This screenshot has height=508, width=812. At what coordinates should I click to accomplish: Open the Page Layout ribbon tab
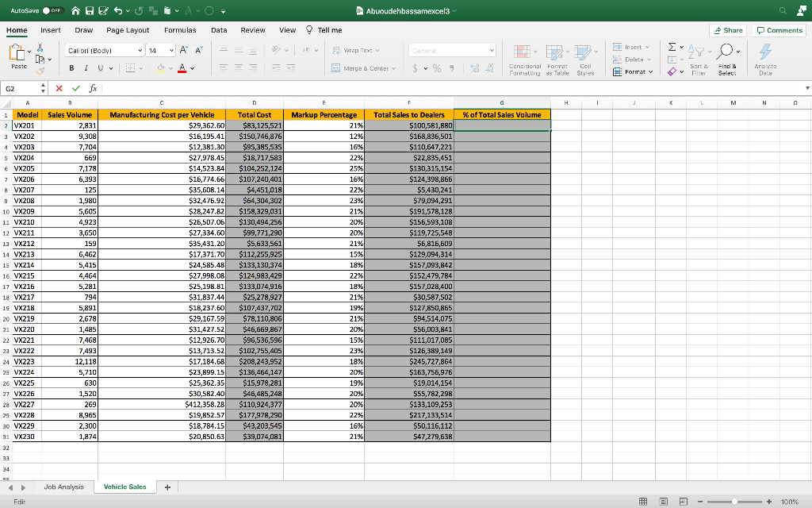tap(128, 30)
